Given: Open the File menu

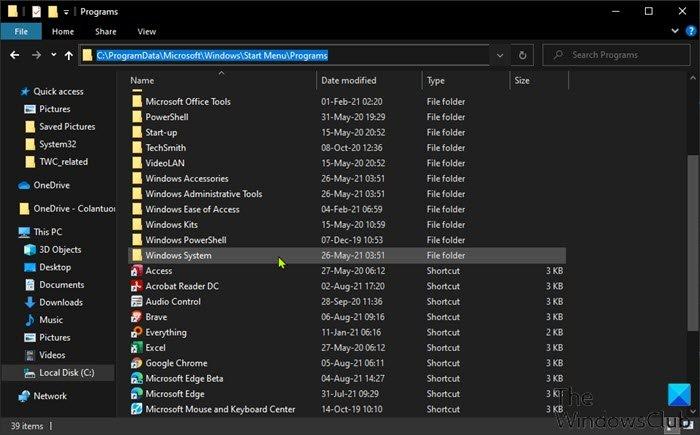Looking at the screenshot, I should tap(21, 31).
